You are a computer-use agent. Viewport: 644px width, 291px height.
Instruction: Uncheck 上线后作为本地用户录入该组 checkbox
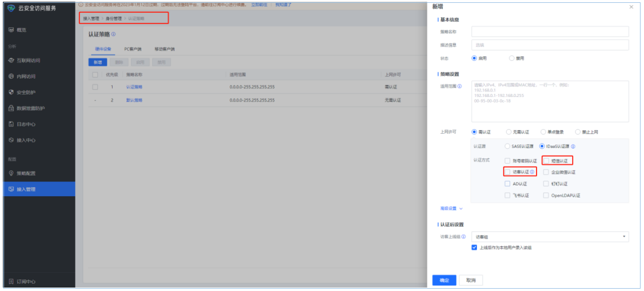coord(474,247)
